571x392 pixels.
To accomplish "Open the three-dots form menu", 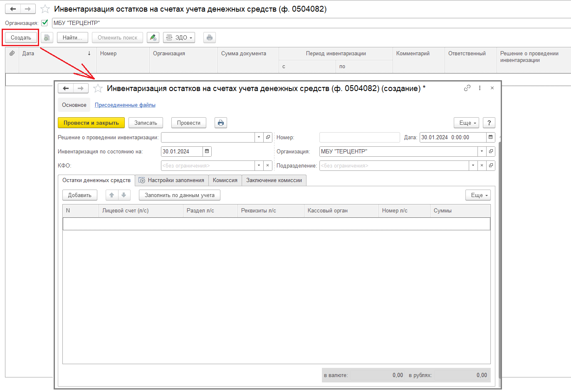I will (480, 88).
